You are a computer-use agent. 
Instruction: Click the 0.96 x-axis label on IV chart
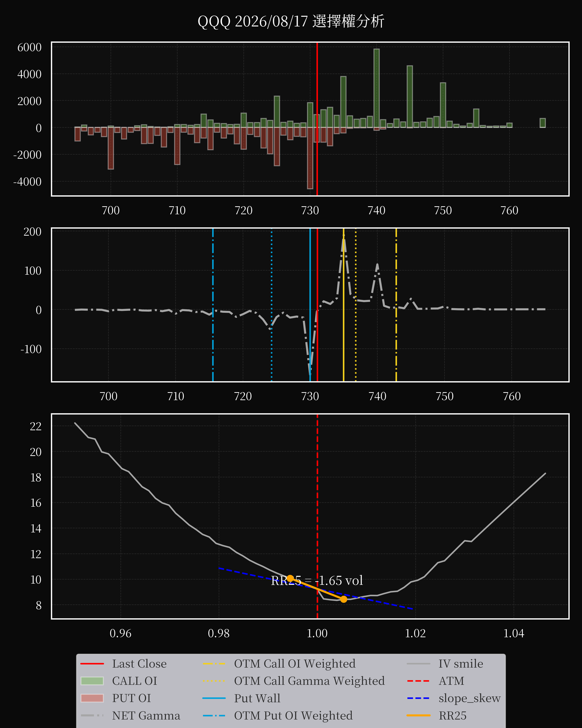click(121, 633)
